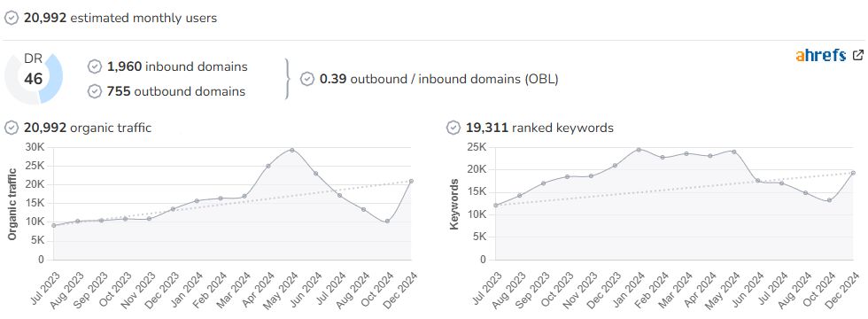The height and width of the screenshot is (319, 868).
Task: Click May 2024 data point on keywords chart
Action: [734, 152]
